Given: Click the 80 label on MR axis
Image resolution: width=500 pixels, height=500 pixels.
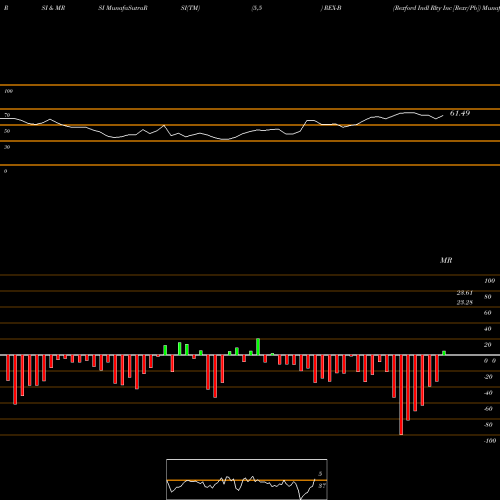Looking at the screenshot, I should point(488,297).
